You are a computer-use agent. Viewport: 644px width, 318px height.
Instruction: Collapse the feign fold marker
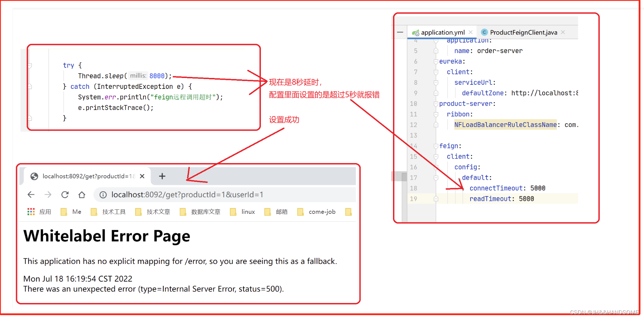(x=436, y=146)
